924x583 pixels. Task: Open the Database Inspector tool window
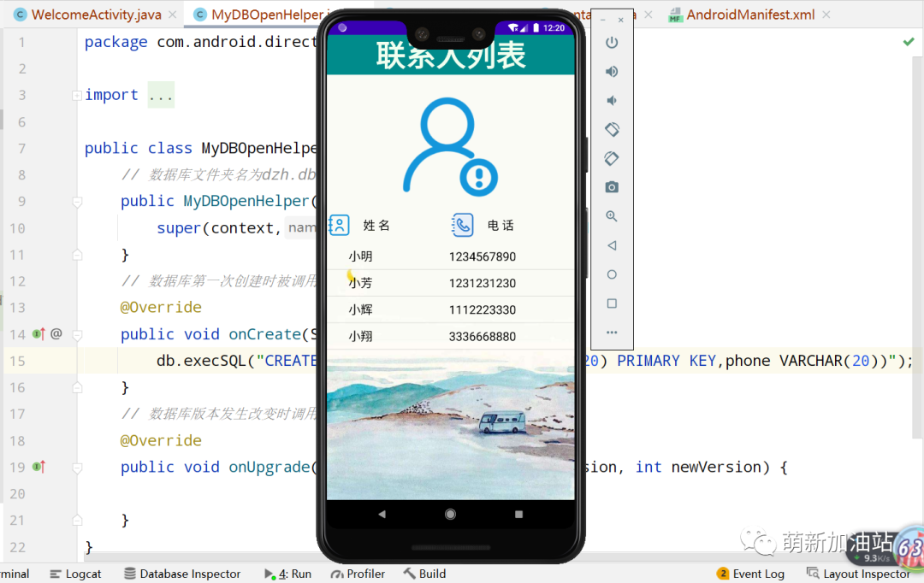click(183, 574)
